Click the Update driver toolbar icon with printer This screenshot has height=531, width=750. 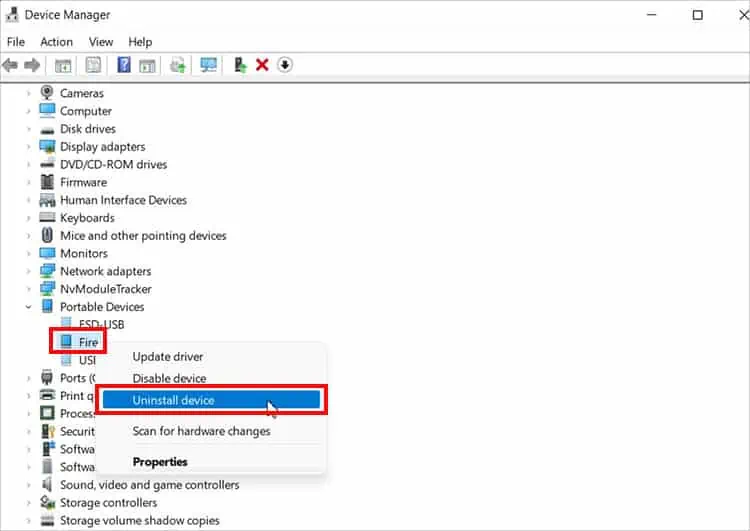[177, 65]
